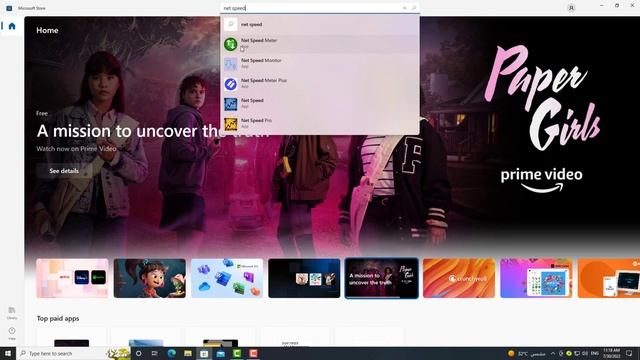Screen dimensions: 640x360
Task: Click the blue Net Speed Meter Plus icon
Action: pyautogui.click(x=231, y=84)
